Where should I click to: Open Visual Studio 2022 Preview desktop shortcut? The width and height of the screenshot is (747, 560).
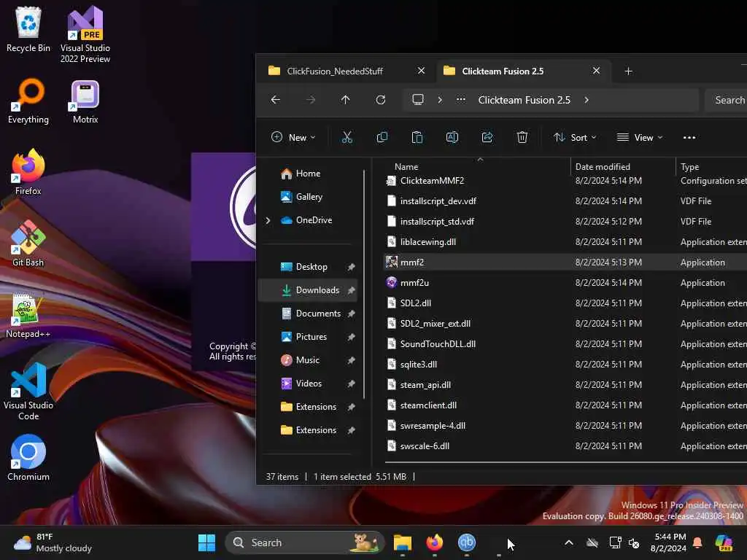(x=85, y=34)
